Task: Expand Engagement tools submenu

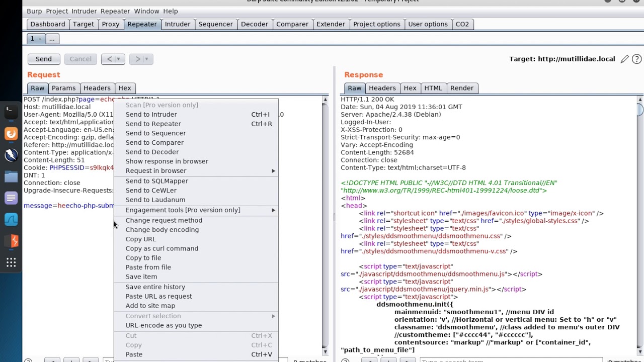Action: (196, 210)
